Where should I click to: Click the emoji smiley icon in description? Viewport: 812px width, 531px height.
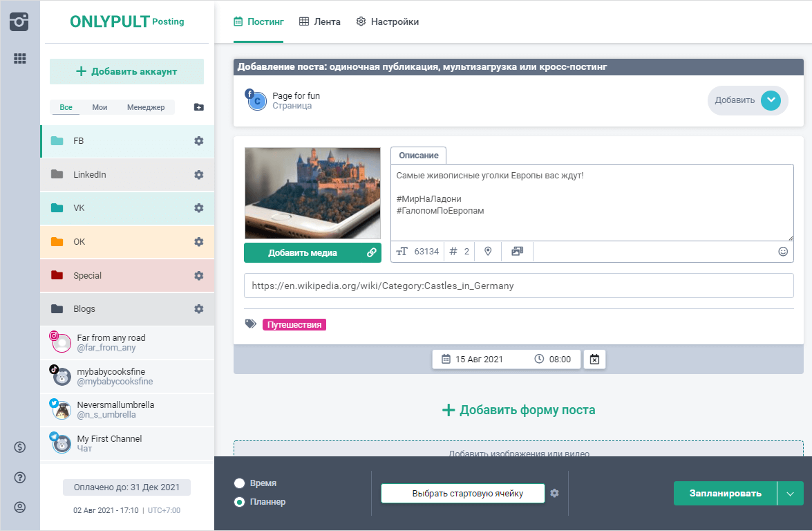click(x=783, y=252)
